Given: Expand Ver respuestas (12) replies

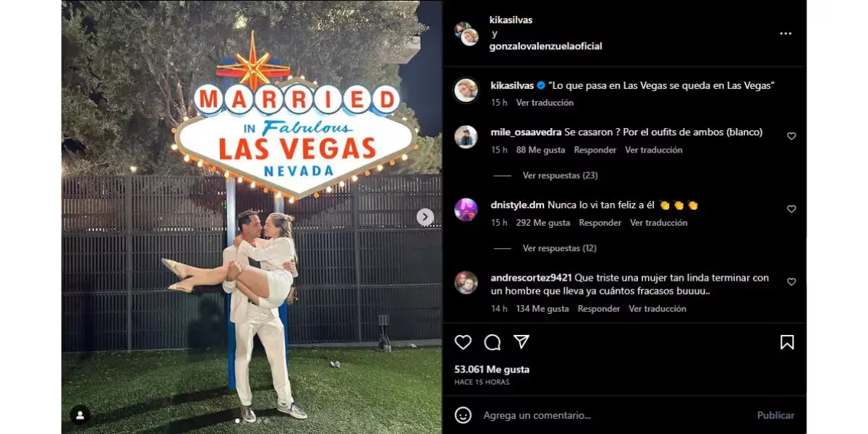Looking at the screenshot, I should pos(560,248).
